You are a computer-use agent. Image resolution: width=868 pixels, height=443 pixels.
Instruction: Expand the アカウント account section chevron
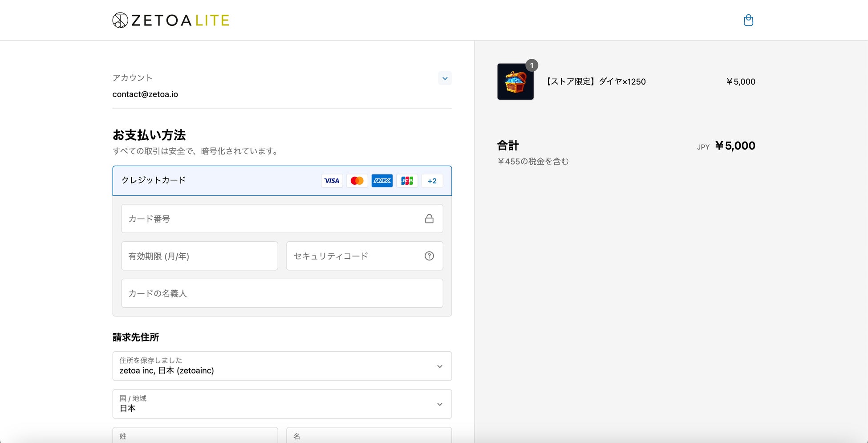(x=445, y=78)
